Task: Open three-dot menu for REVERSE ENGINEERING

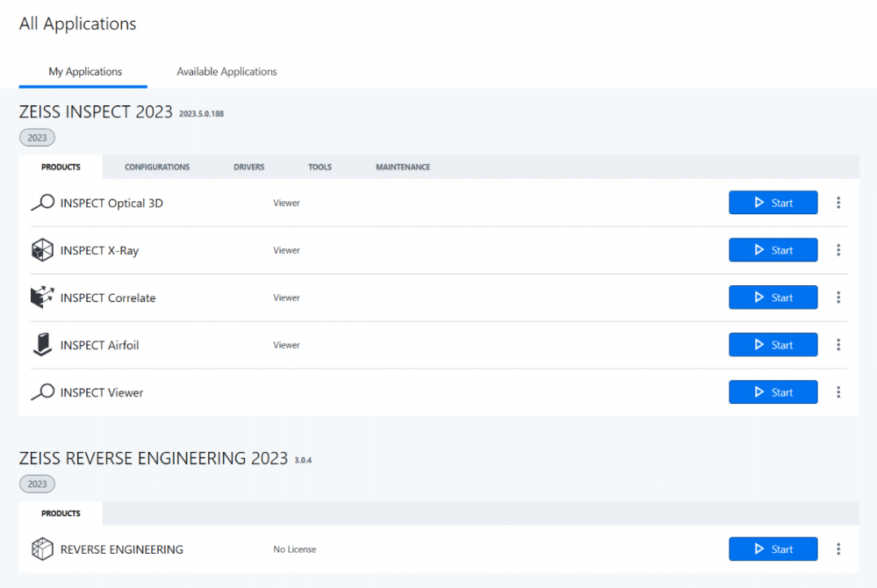Action: click(838, 549)
